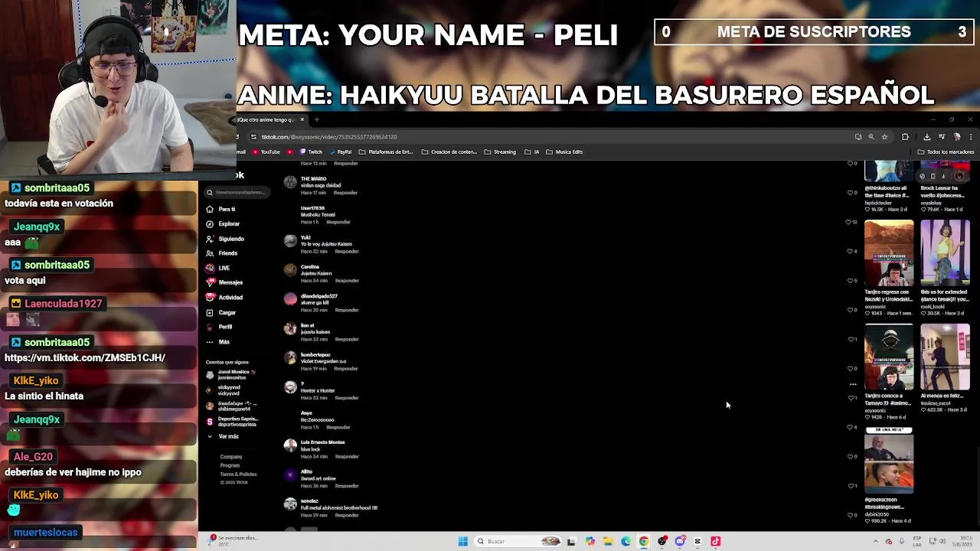The image size is (980, 551).
Task: Reply to nonolaz's Full metal alchemist comment
Action: pyautogui.click(x=347, y=515)
